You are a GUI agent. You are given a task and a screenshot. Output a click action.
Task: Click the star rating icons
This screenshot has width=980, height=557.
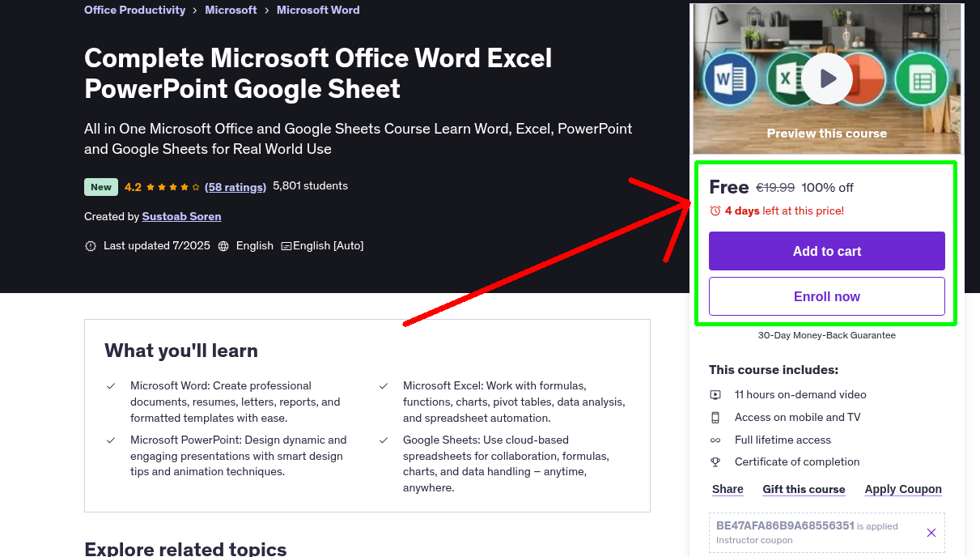point(172,187)
